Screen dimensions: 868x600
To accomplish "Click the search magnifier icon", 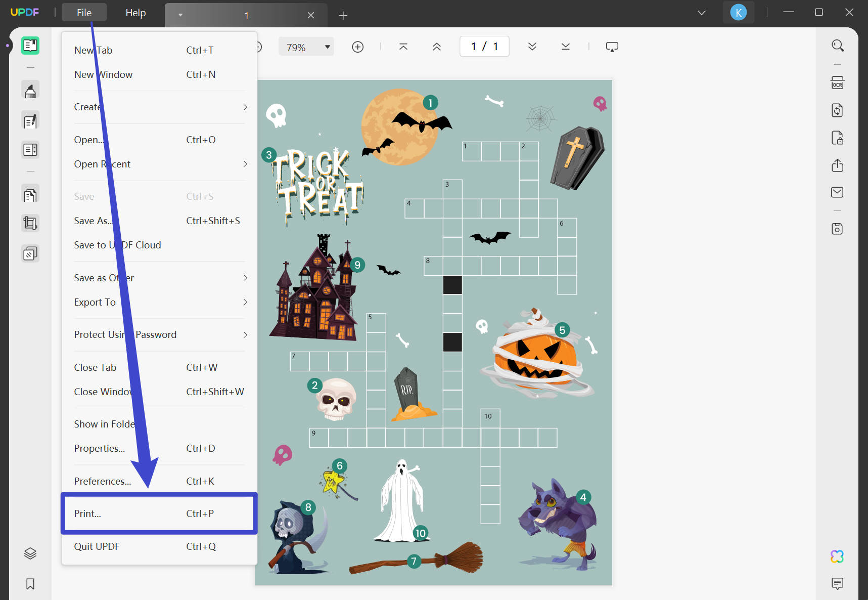I will [837, 46].
